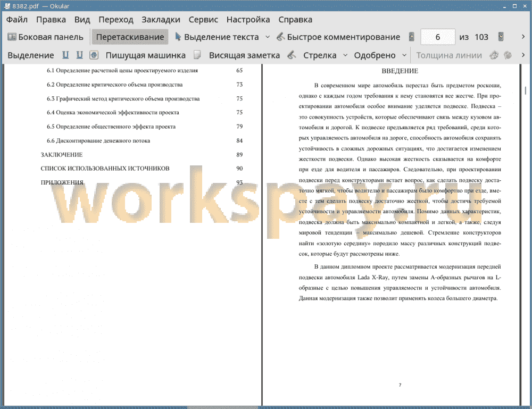The image size is (532, 409).
Task: Open the Справка menu
Action: coord(295,20)
